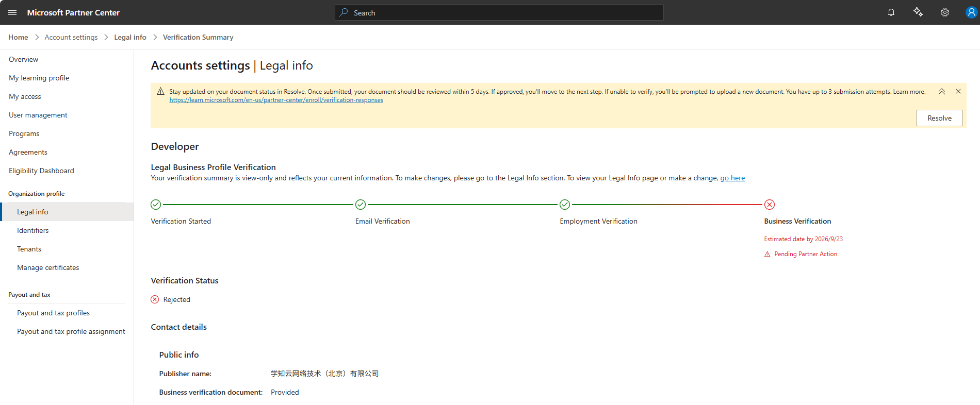Screen dimensions: 980x405
Task: Click the Verification Started checkmark step
Action: pos(156,205)
